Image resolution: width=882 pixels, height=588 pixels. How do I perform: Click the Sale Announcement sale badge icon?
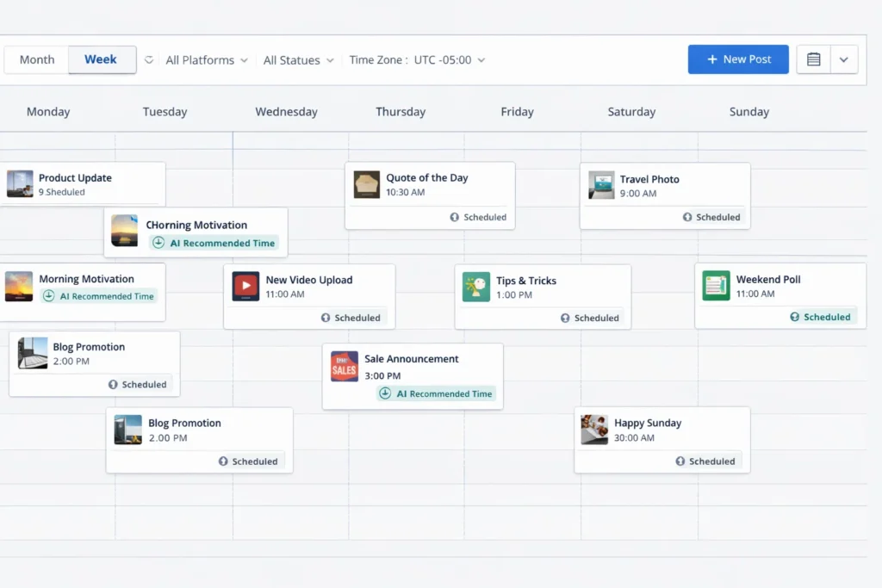click(x=344, y=366)
